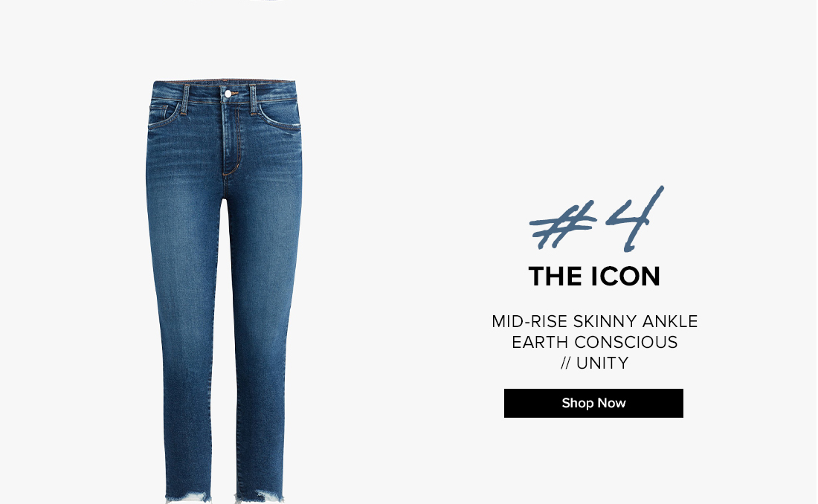Click the frayed hem of right leg
This screenshot has height=504, width=818.
coord(260,496)
